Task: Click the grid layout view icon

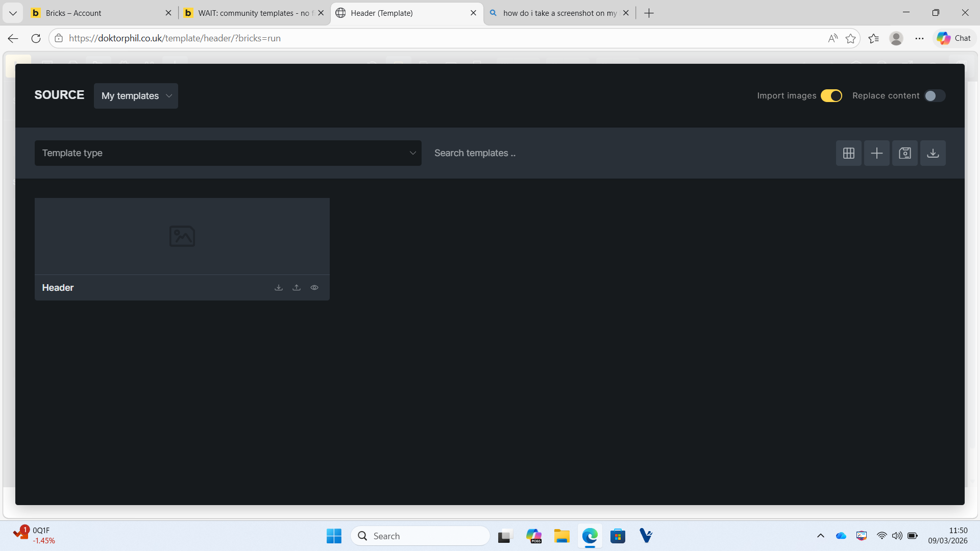Action: pyautogui.click(x=848, y=153)
